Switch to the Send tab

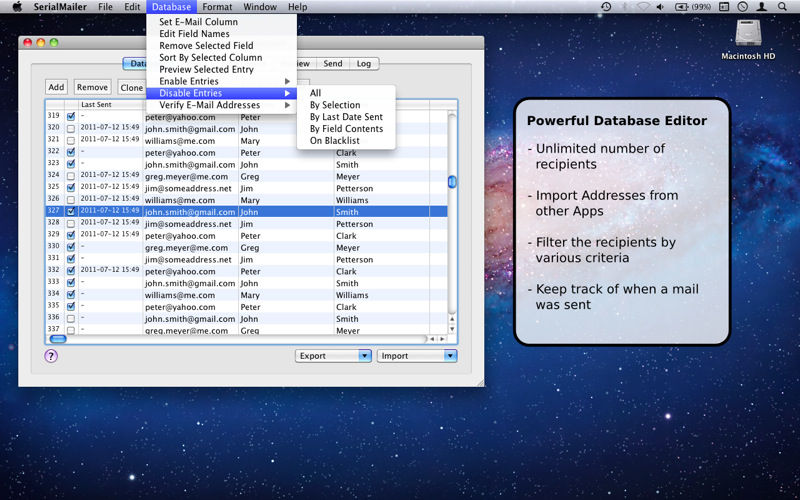pyautogui.click(x=333, y=63)
